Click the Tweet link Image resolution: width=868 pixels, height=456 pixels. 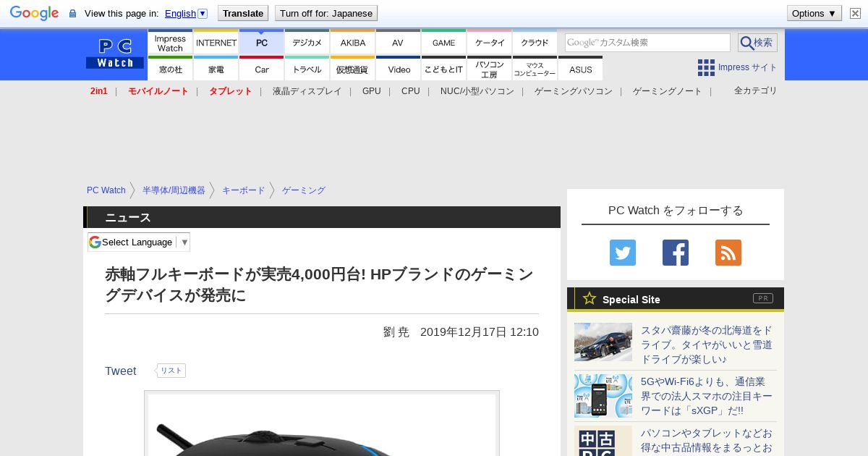pyautogui.click(x=121, y=371)
